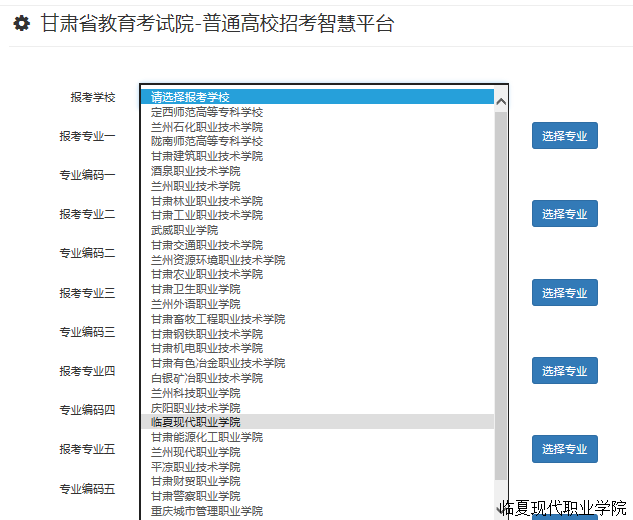Select 兰州外语职业学院 in school list
633x520 pixels.
tap(318, 304)
